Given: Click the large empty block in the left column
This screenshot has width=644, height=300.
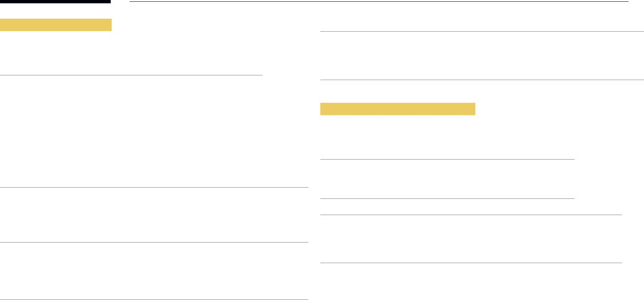Looking at the screenshot, I should [x=154, y=132].
